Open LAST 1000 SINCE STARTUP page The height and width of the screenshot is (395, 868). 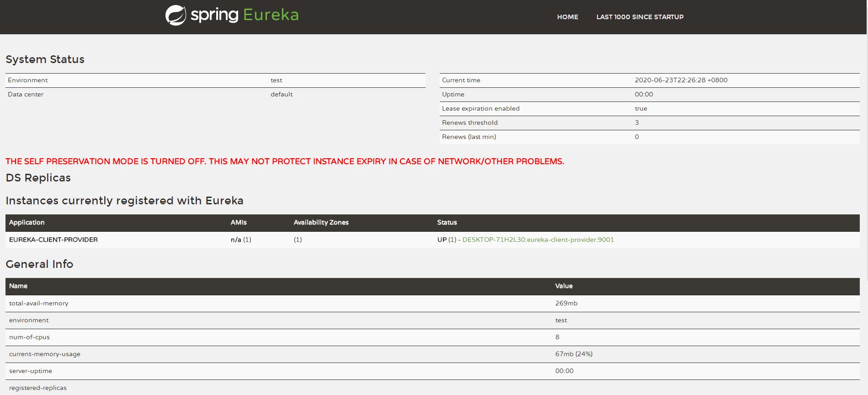point(640,17)
